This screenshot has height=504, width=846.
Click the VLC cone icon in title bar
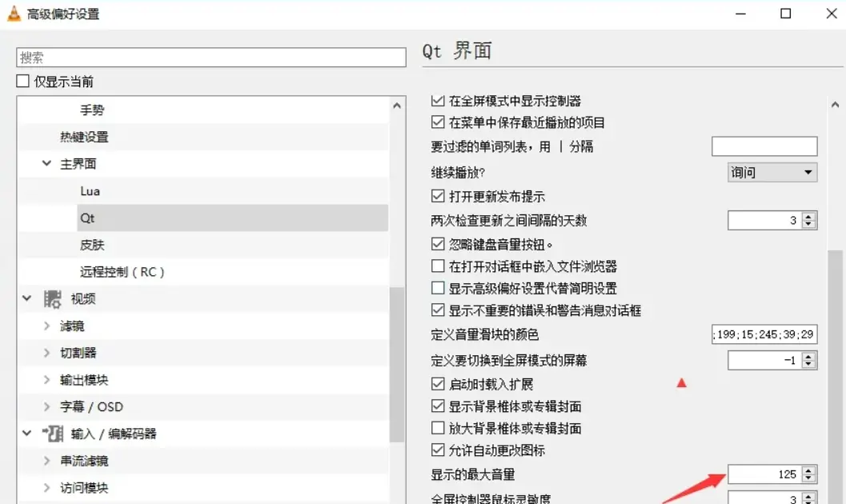(14, 14)
